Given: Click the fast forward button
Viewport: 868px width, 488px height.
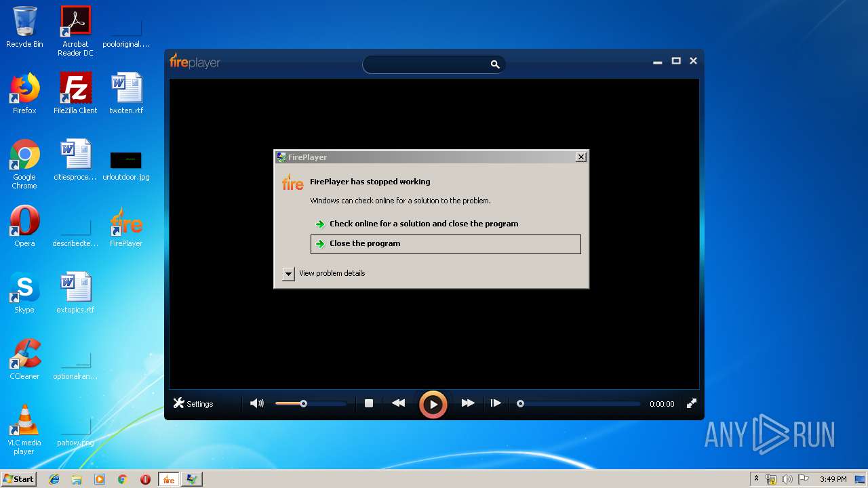Looking at the screenshot, I should coord(468,403).
